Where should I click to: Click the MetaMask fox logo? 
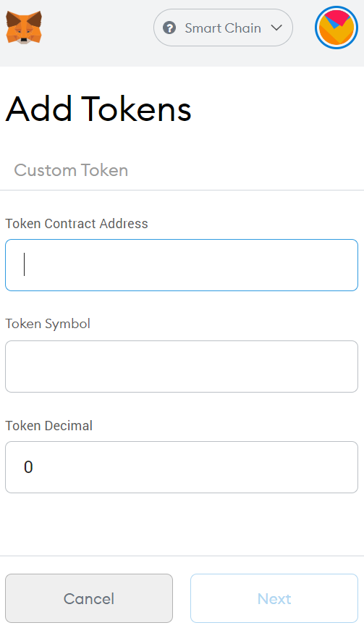coord(24,28)
